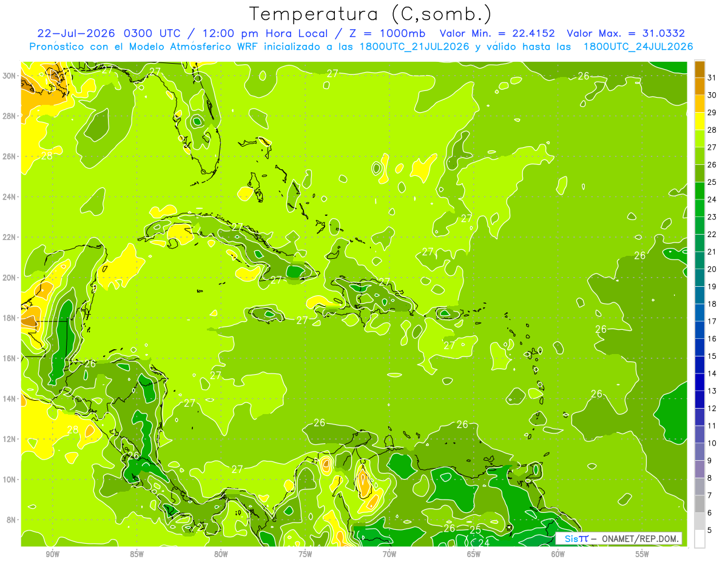Click the "Temperatura (C,somb.)" chart title

pos(370,14)
